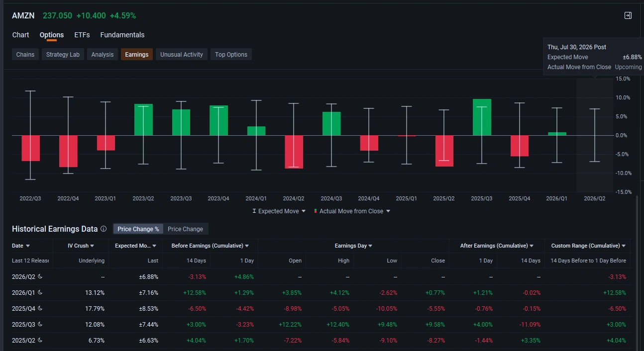This screenshot has width=644, height=351.
Task: Click 17.79% IV Crush cell
Action: (95, 308)
